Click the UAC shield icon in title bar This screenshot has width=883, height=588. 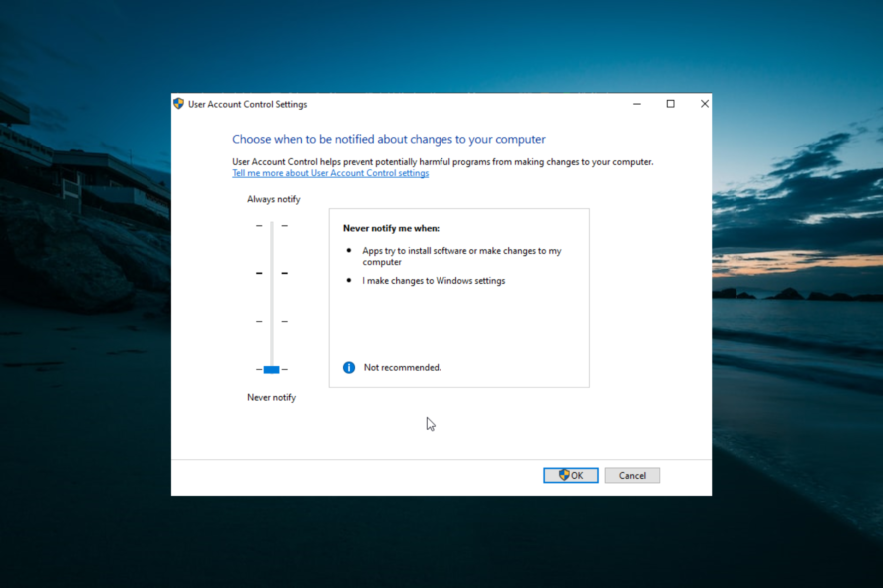(179, 104)
